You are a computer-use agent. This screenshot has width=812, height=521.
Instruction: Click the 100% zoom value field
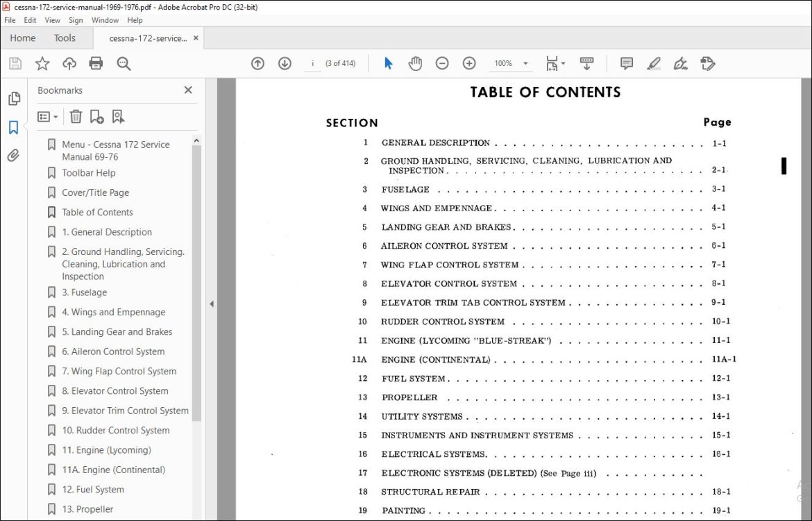[503, 63]
